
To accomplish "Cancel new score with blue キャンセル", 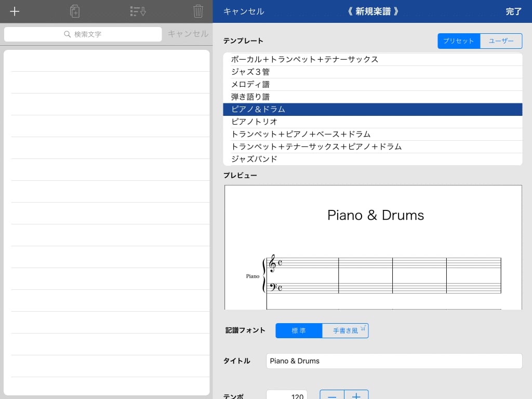I will pyautogui.click(x=244, y=11).
